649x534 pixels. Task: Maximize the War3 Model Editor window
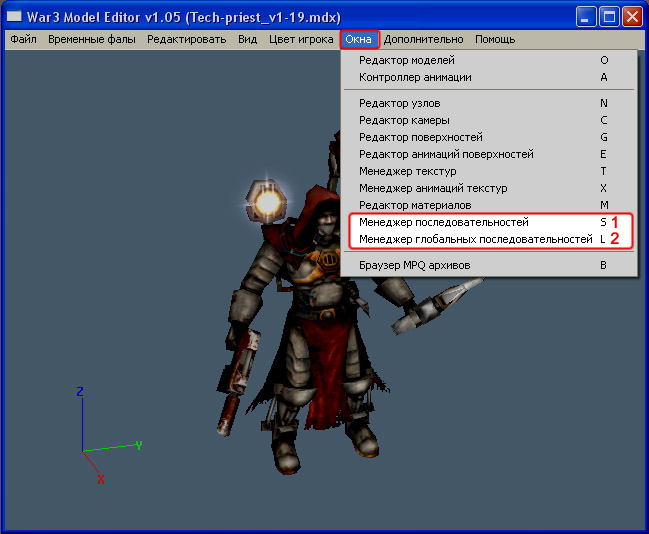(609, 17)
